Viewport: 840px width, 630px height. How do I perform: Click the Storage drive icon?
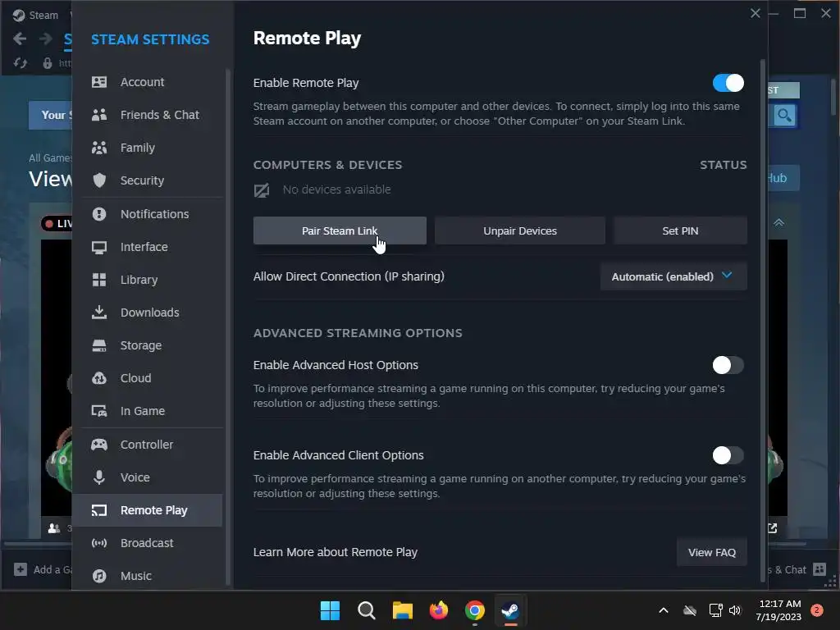[x=99, y=345]
